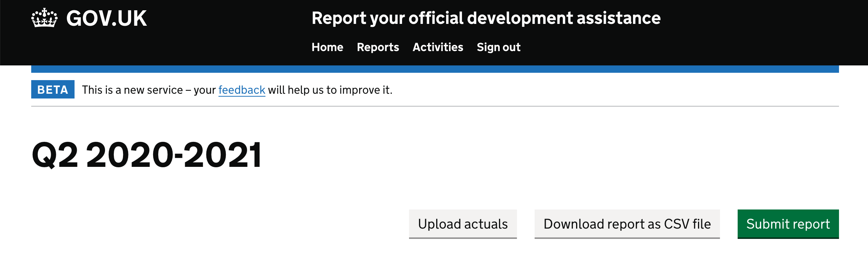Open the Reports navigation item

click(x=378, y=47)
